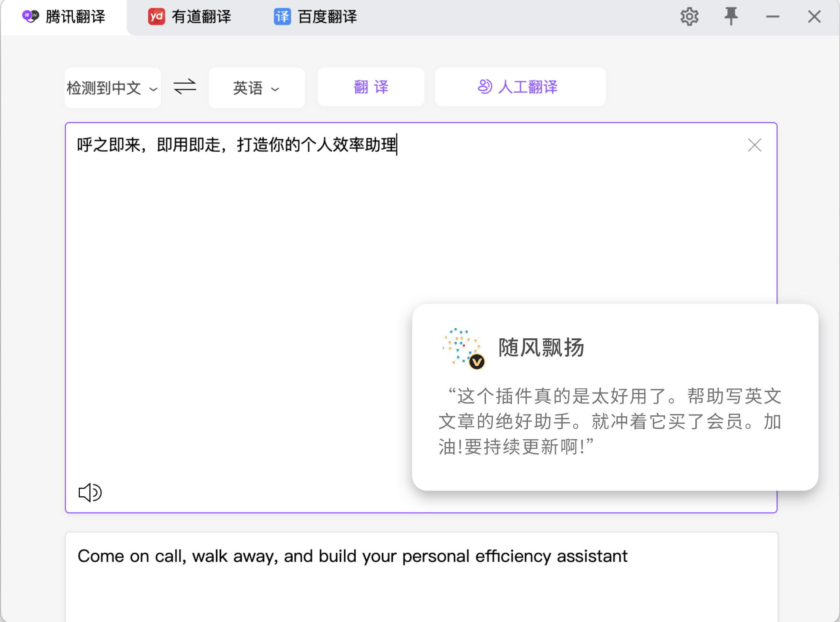Screen dimensions: 840x622
Task: Click the English translation result text
Action: 352,556
